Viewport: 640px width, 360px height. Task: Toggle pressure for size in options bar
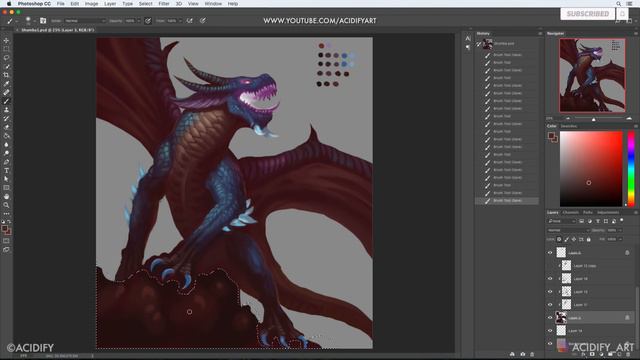(x=203, y=20)
